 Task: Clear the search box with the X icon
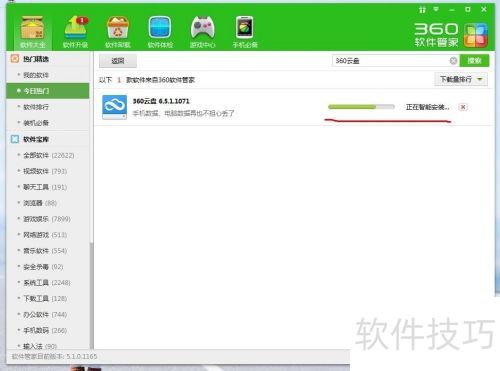point(453,61)
